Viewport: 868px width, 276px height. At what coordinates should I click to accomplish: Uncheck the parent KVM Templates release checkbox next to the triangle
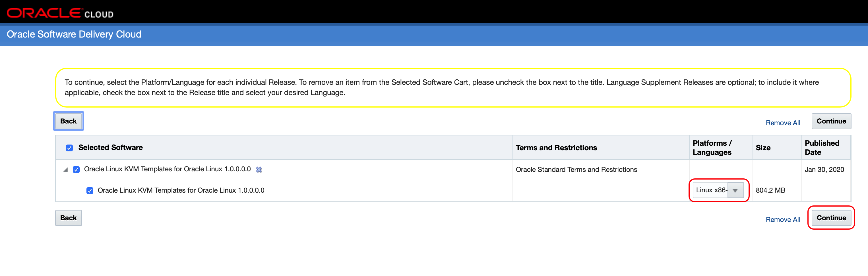77,170
